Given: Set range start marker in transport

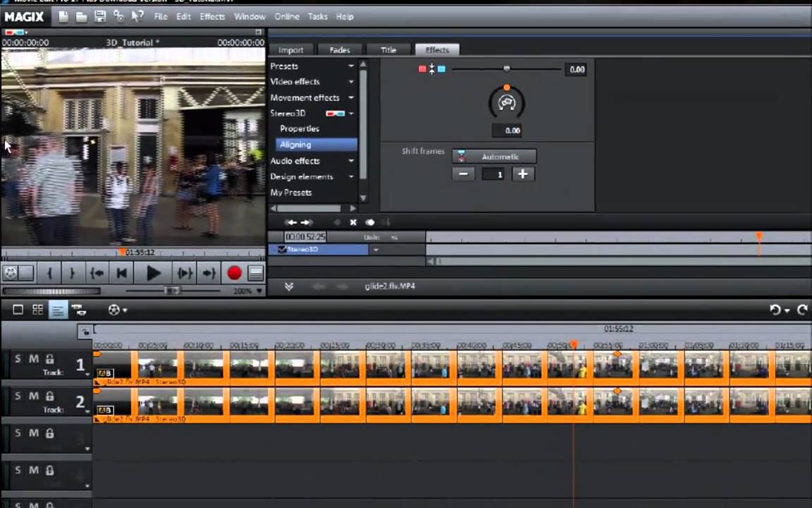Looking at the screenshot, I should tap(50, 272).
